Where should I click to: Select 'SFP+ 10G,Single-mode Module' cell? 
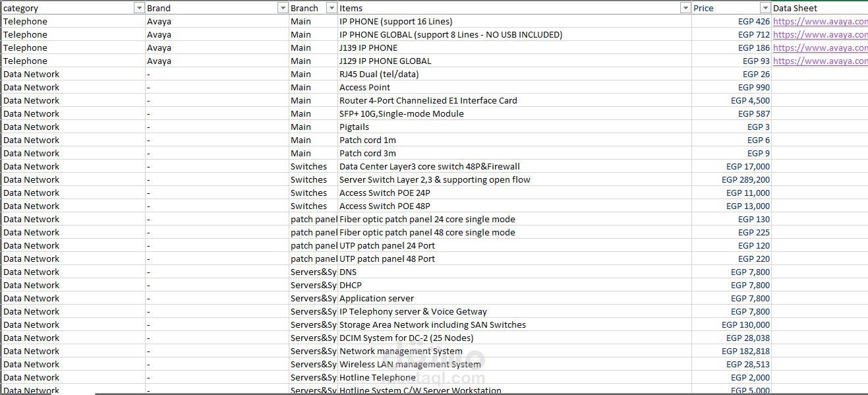tap(515, 113)
